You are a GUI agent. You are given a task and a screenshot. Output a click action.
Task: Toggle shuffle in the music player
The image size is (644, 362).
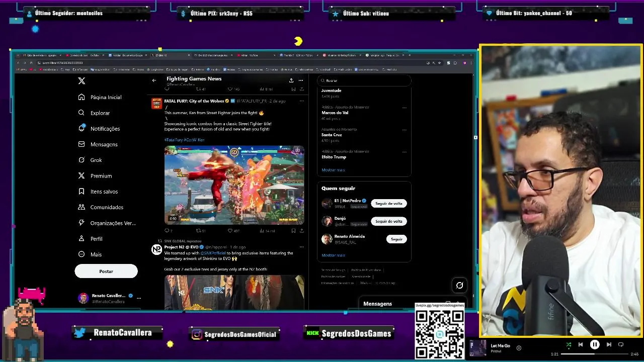coord(569,345)
